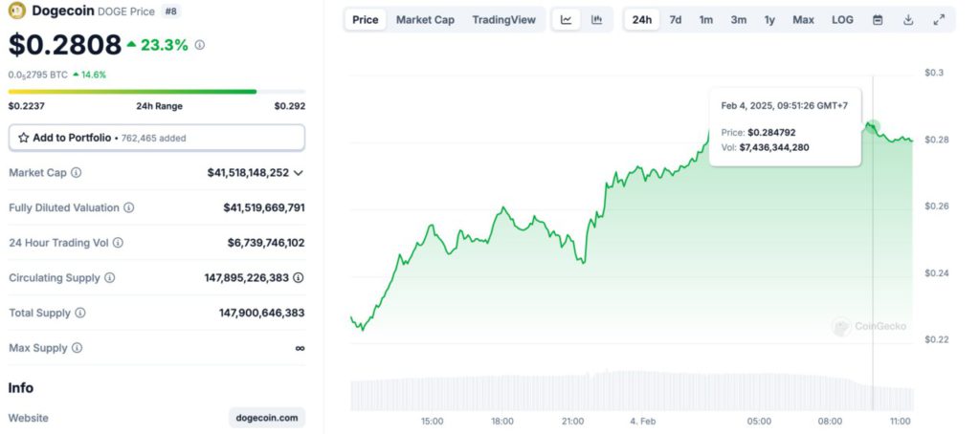Image resolution: width=980 pixels, height=434 pixels.
Task: Click info icon next to 23.3% change
Action: click(x=199, y=45)
